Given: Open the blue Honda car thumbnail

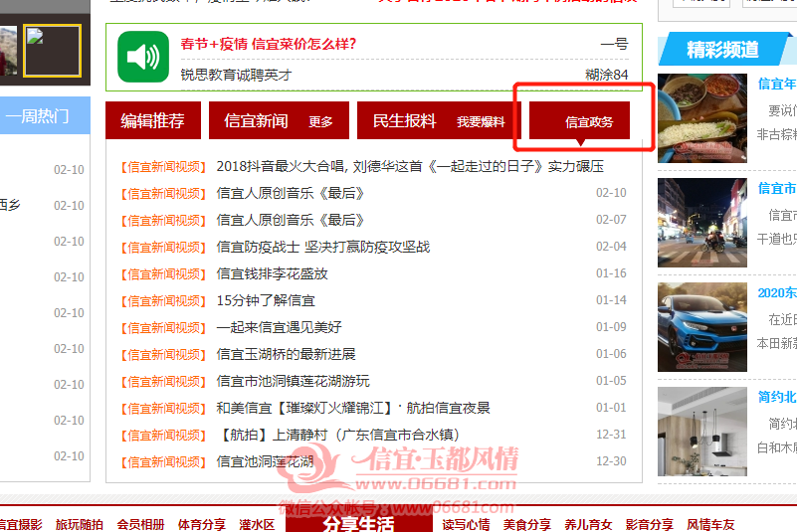Looking at the screenshot, I should 702,327.
